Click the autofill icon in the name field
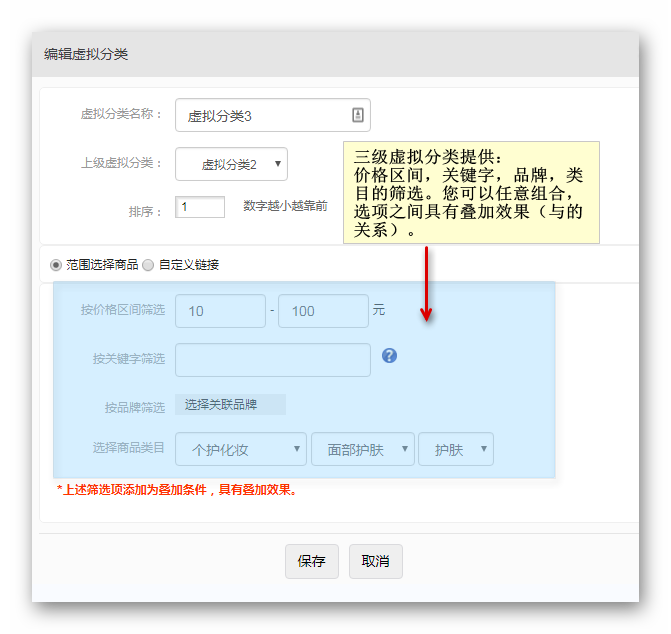The height and width of the screenshot is (634, 671). [358, 115]
